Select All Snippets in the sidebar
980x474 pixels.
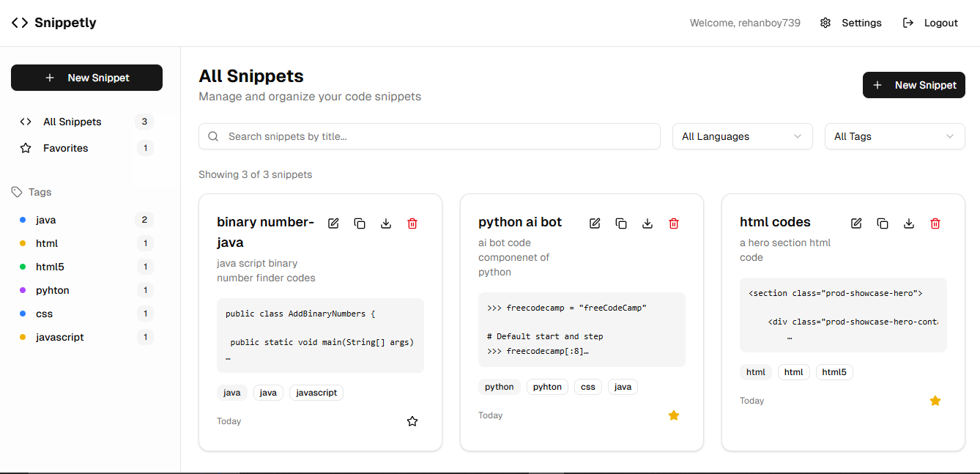(72, 122)
